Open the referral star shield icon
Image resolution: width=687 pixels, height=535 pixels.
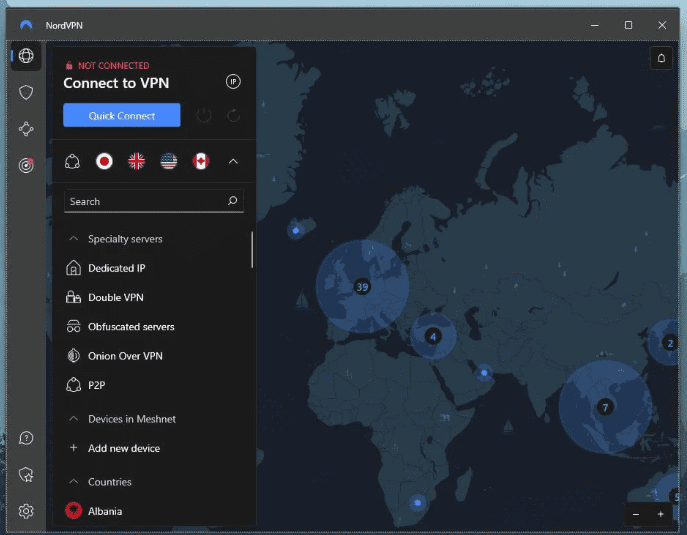(26, 475)
